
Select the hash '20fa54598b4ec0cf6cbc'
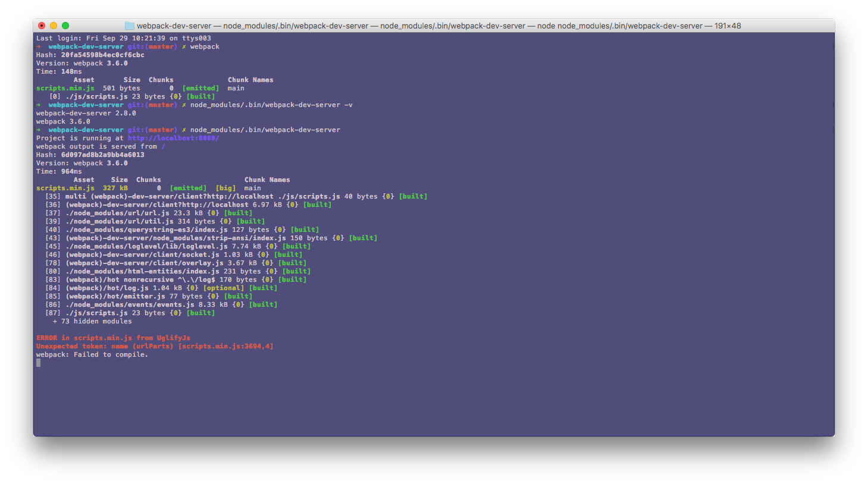click(103, 55)
